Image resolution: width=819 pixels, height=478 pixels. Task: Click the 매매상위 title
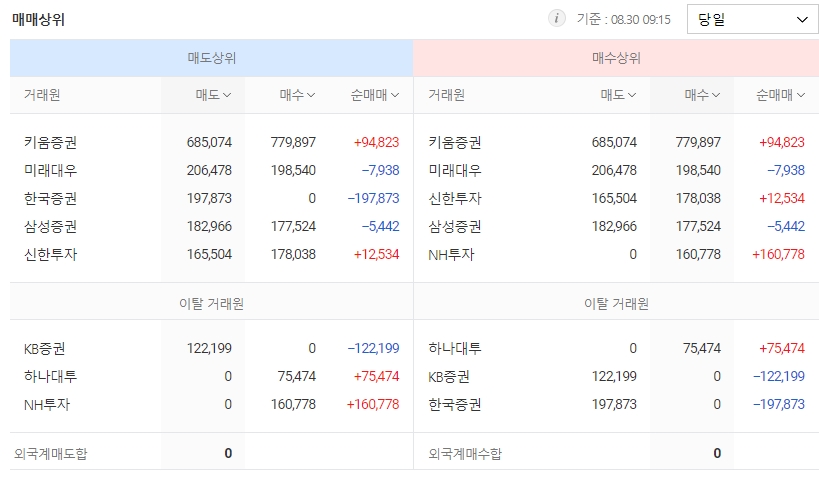[38, 20]
